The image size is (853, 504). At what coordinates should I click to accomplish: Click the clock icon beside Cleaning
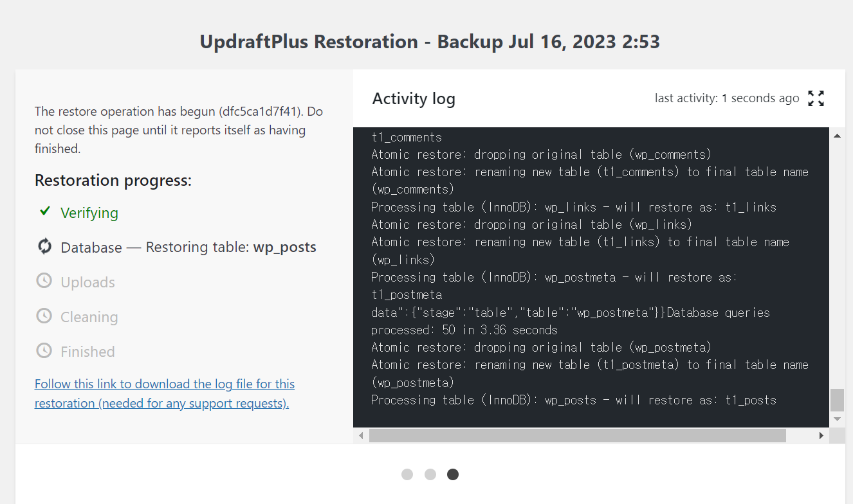44,316
